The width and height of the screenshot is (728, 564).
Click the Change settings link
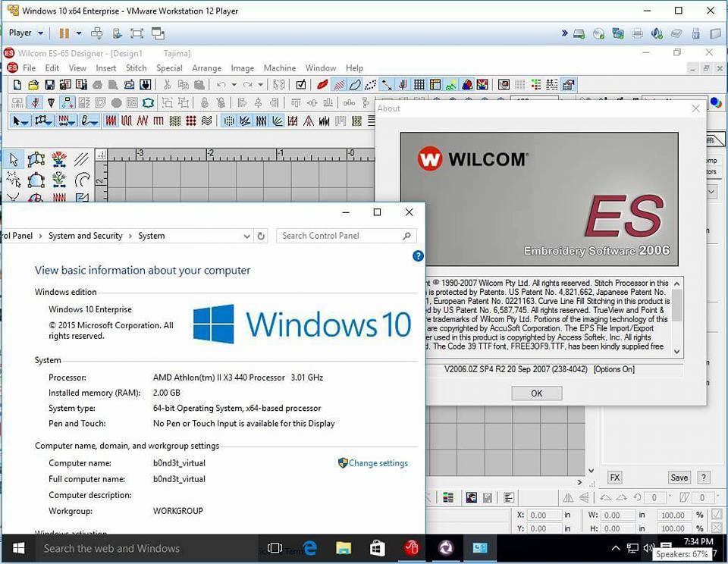[378, 463]
